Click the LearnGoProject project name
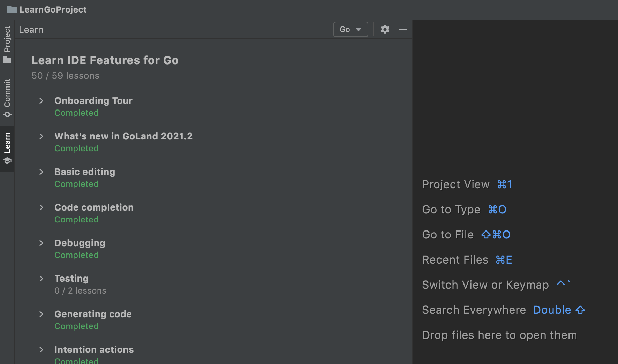 53,9
